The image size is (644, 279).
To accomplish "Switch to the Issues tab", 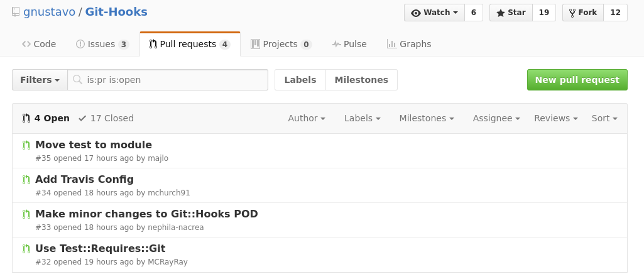I will (x=102, y=44).
